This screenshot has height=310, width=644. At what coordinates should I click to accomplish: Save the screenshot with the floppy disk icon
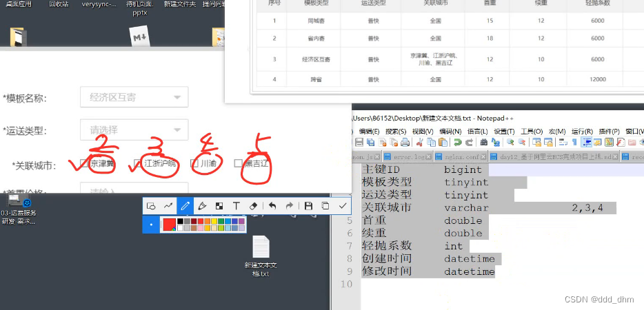[308, 206]
